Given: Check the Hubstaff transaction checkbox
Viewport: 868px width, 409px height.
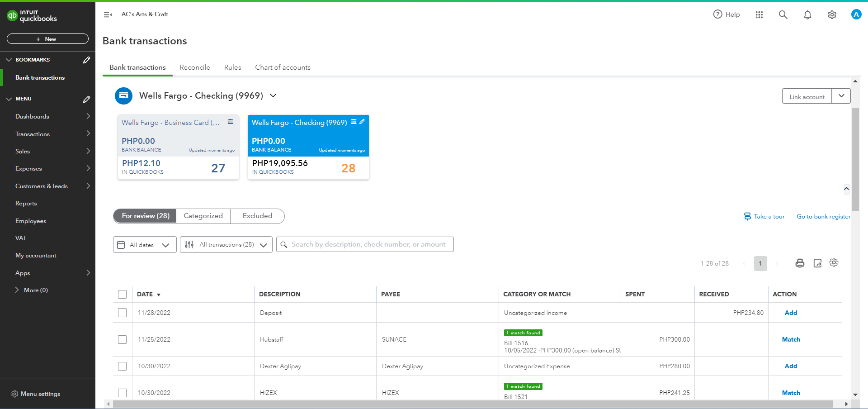Looking at the screenshot, I should 122,339.
